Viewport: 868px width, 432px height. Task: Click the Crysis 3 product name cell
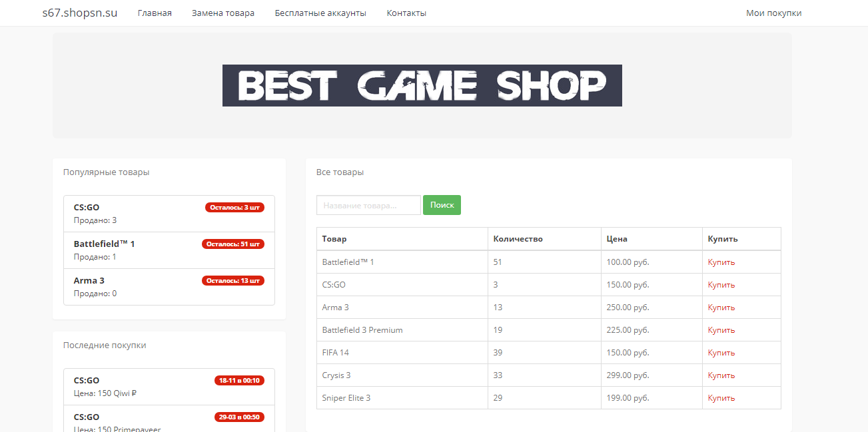[402, 375]
